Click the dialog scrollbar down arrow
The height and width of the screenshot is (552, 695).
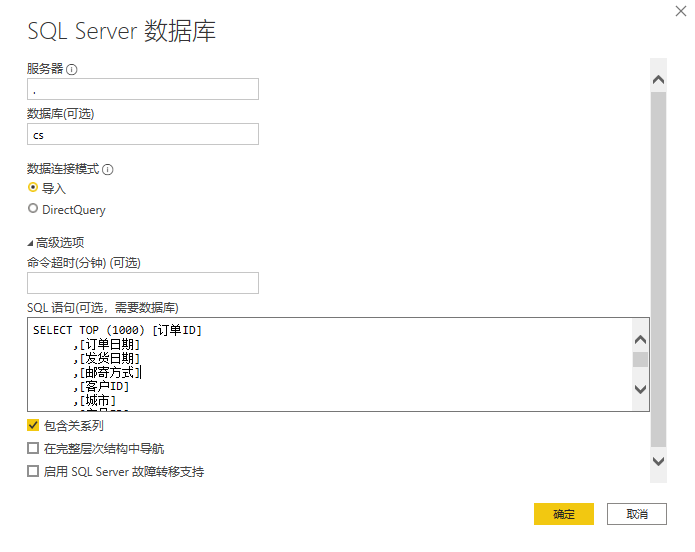click(659, 461)
